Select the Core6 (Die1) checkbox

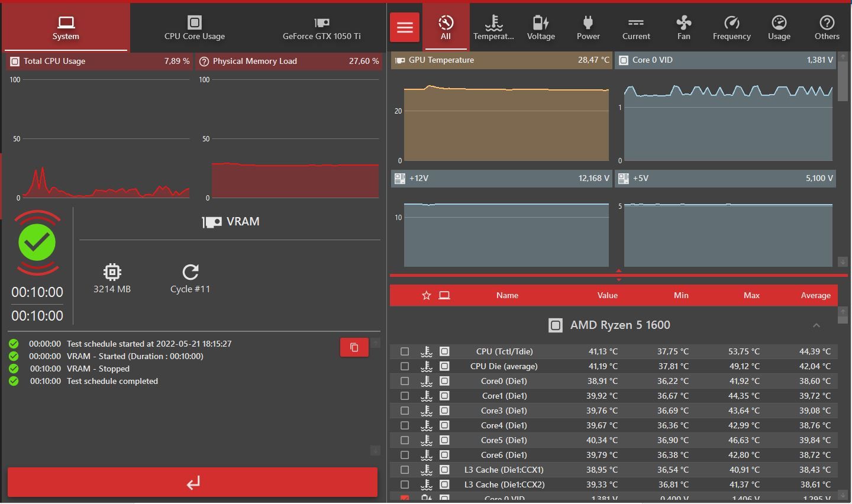click(x=405, y=455)
